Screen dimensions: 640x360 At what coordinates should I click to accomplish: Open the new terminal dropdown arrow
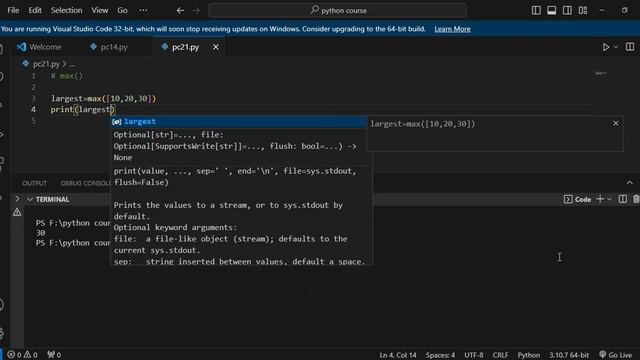tap(609, 199)
